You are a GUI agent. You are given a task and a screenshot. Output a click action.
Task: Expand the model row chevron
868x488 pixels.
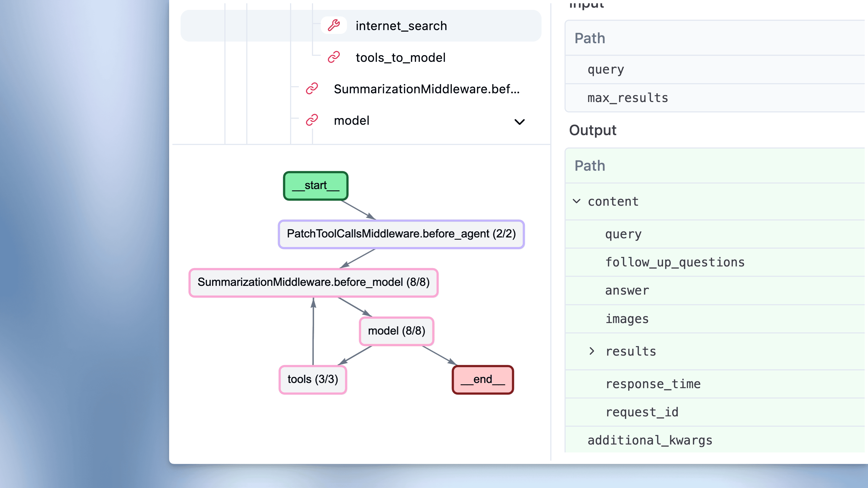(519, 121)
